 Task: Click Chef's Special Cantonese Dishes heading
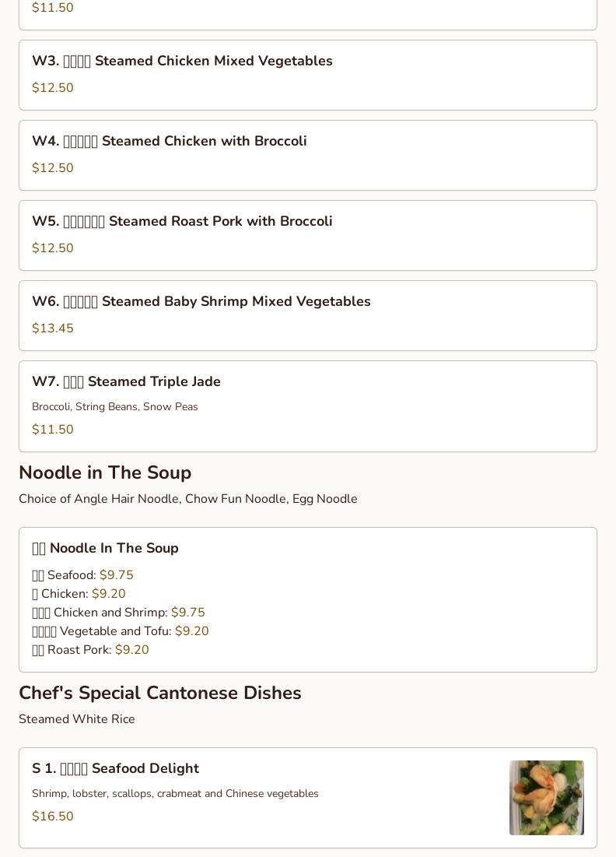160,693
